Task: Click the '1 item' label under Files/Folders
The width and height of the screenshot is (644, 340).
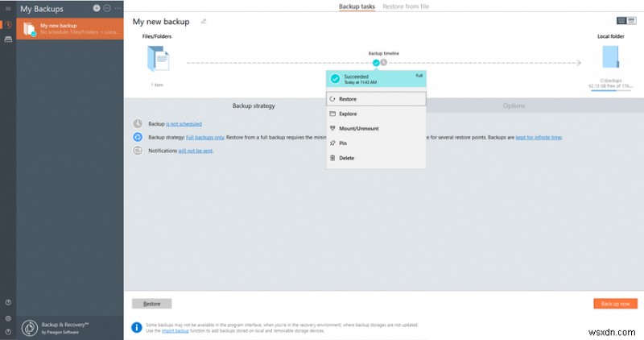Action: (x=157, y=85)
